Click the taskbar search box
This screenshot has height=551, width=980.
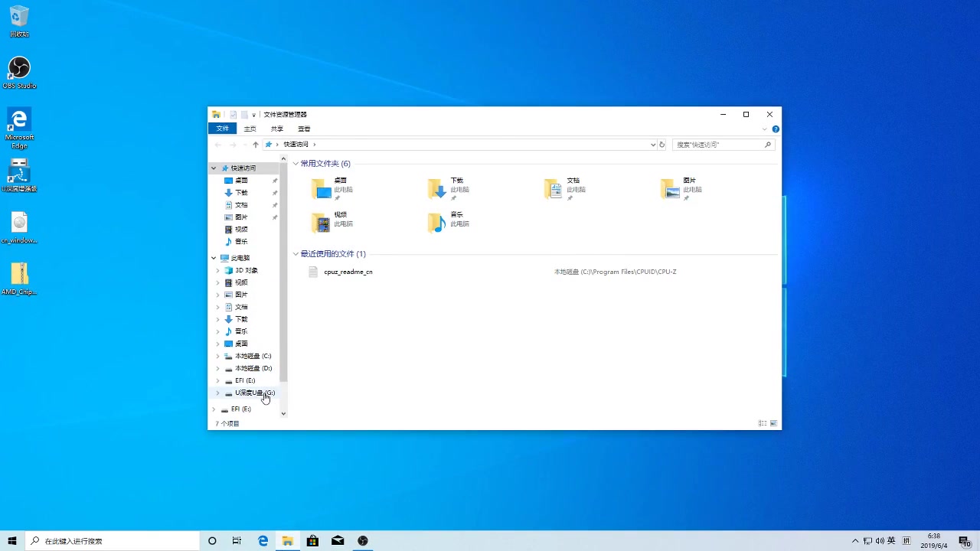[113, 541]
